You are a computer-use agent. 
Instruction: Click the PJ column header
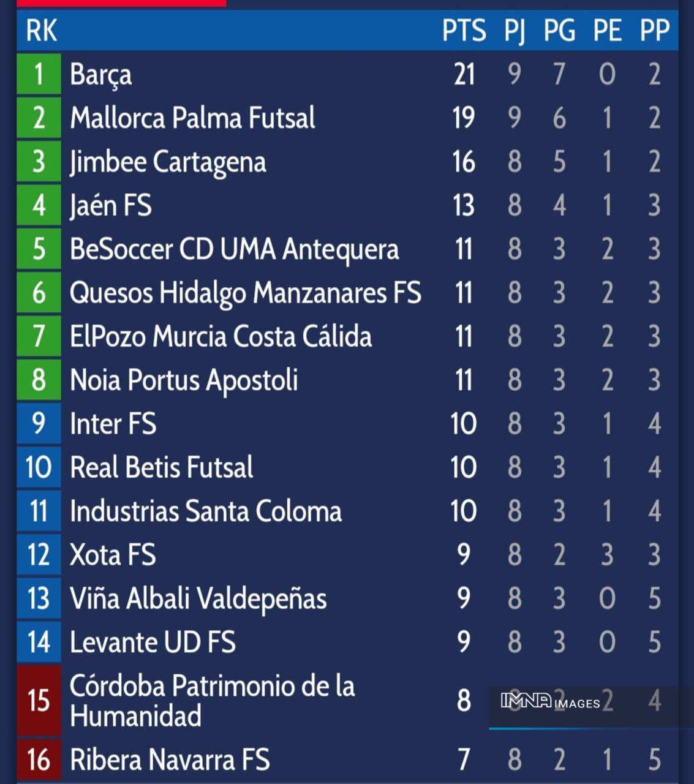[515, 31]
